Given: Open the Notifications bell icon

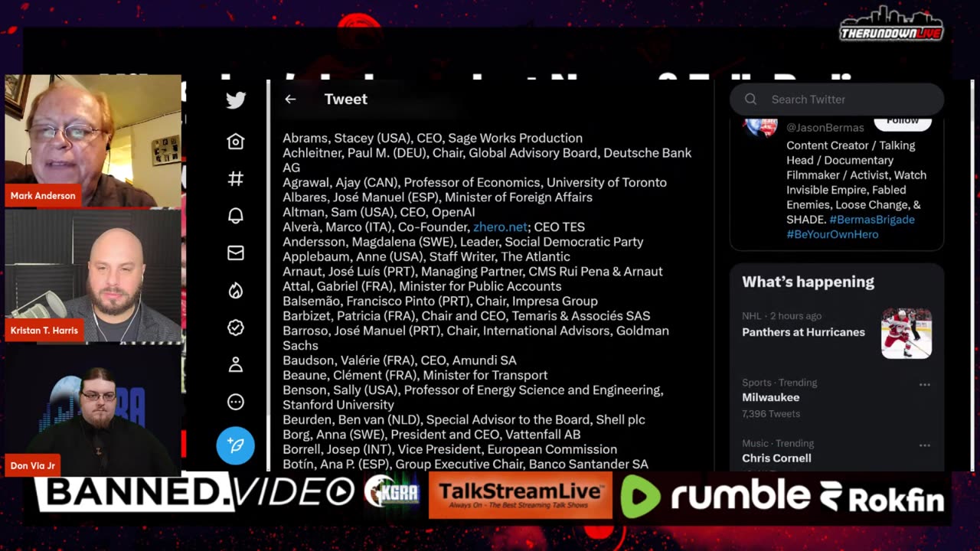Looking at the screenshot, I should [x=236, y=216].
